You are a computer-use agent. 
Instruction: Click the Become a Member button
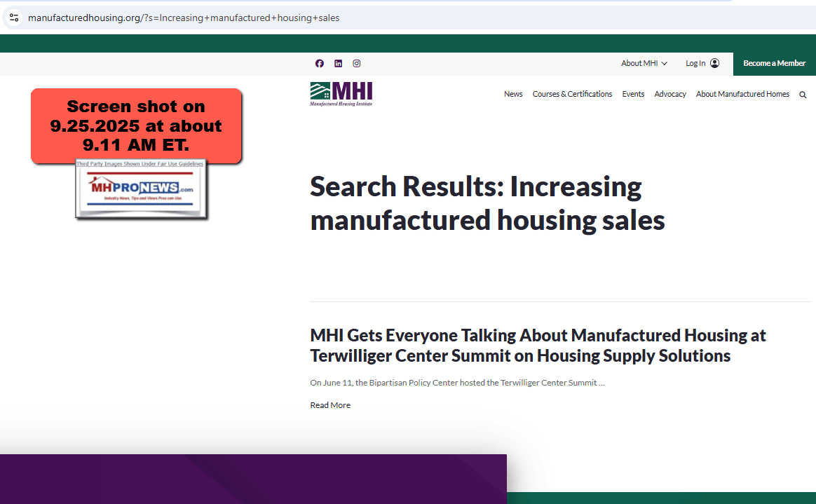coord(775,64)
